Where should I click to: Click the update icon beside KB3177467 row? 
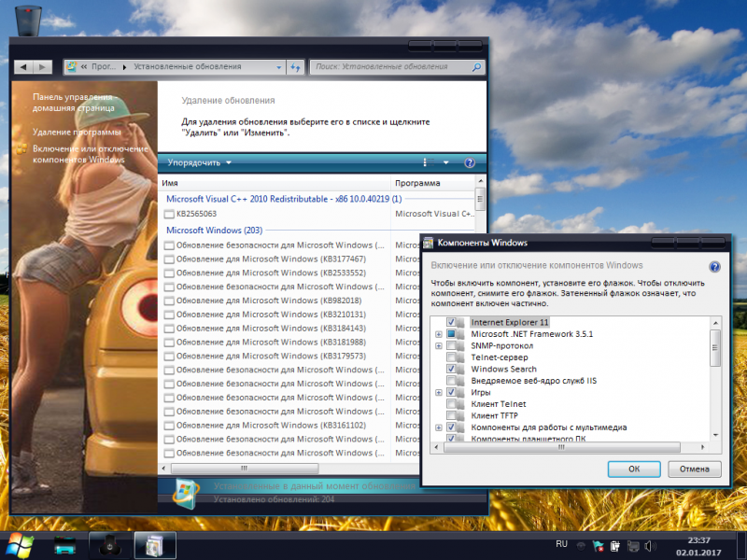click(x=169, y=259)
